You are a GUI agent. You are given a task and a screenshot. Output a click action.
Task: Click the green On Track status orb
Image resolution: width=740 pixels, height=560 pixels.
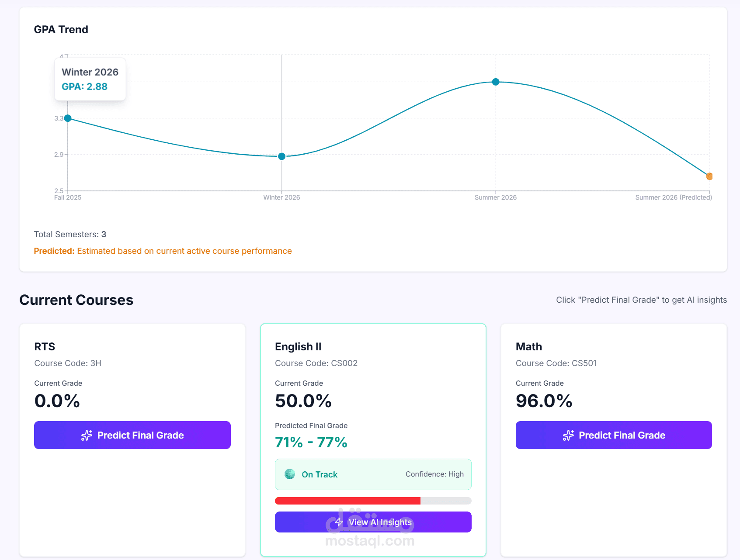(290, 474)
